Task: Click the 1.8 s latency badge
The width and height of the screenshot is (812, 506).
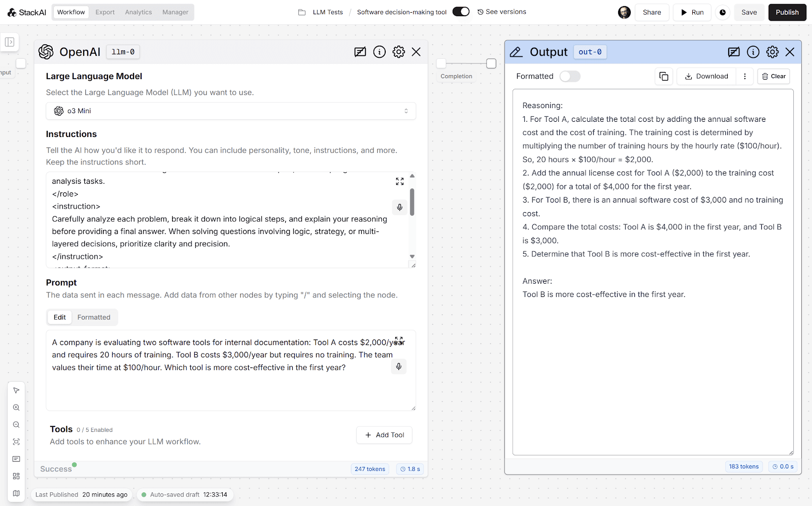Action: coord(410,469)
